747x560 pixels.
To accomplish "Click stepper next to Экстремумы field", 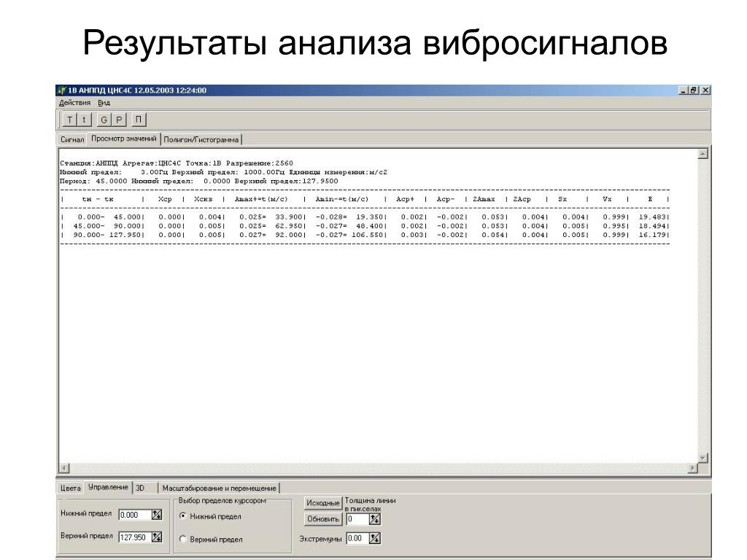I will pos(375,538).
